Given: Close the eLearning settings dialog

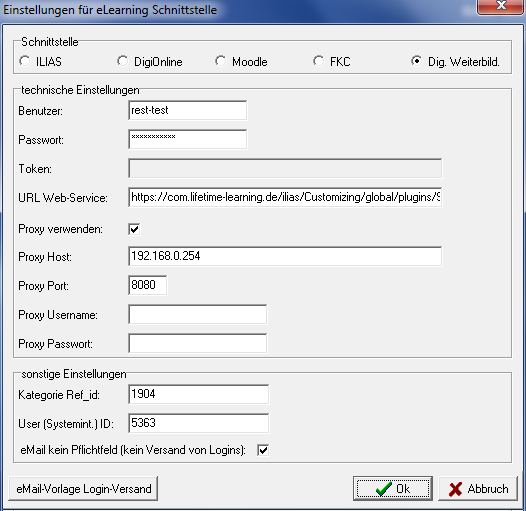Looking at the screenshot, I should pos(501,7).
